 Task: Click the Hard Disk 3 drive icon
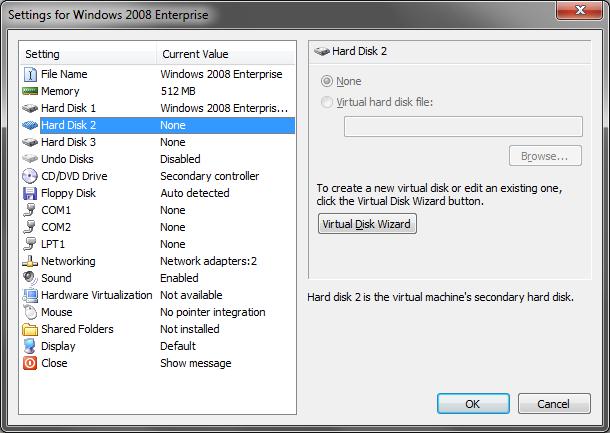[30, 142]
